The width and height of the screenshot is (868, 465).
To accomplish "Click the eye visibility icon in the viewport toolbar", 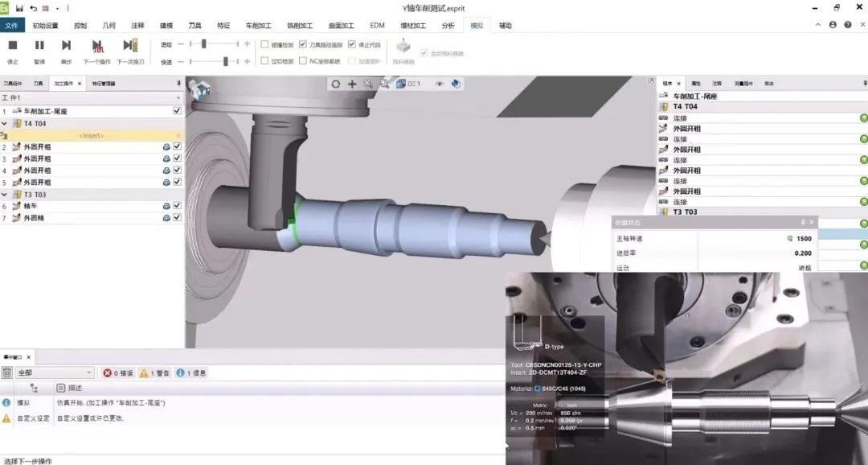I will [x=440, y=84].
